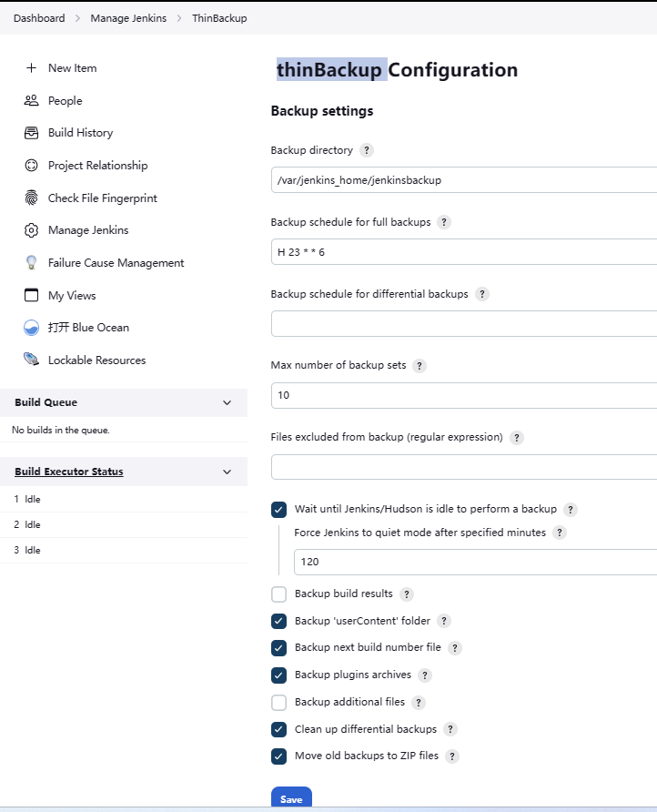Open help for differential backup schedule
The width and height of the screenshot is (657, 812).
pyautogui.click(x=482, y=294)
